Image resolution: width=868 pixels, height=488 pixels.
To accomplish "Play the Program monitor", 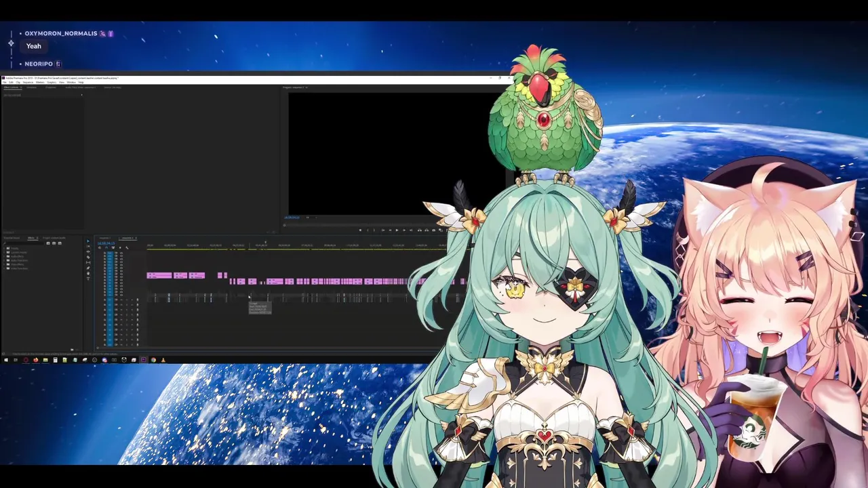I will [397, 230].
